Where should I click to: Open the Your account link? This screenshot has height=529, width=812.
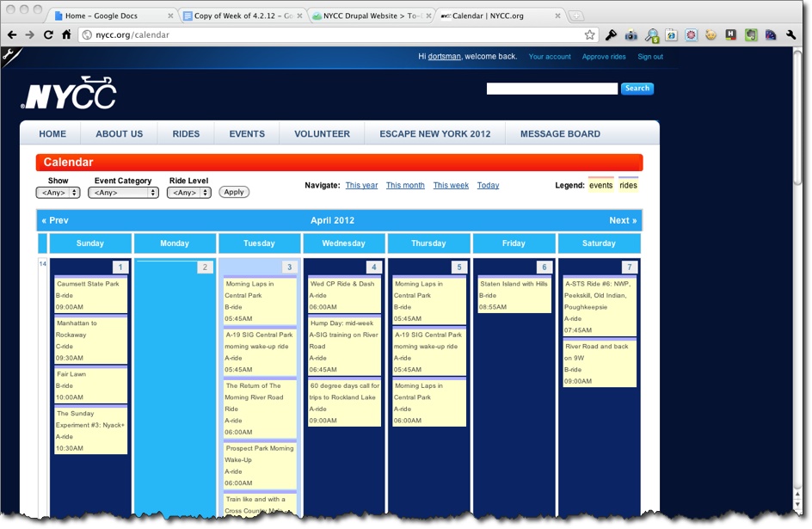pos(550,57)
